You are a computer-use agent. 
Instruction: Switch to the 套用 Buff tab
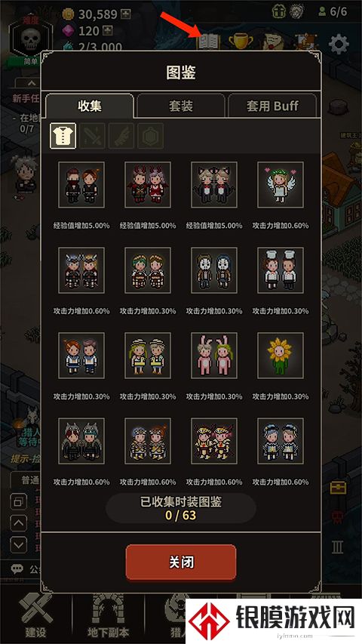pyautogui.click(x=272, y=106)
